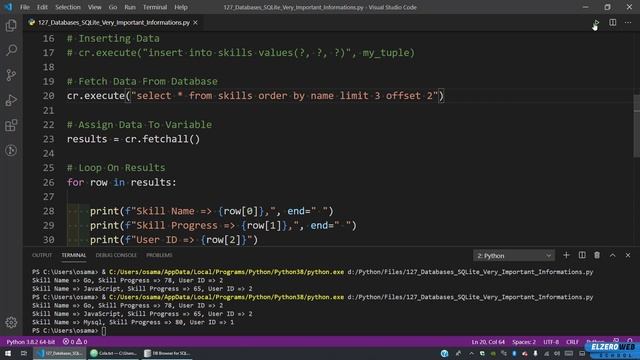The image size is (640, 360).
Task: Click 'Spaces: 2' indentation setting
Action: coord(524,342)
